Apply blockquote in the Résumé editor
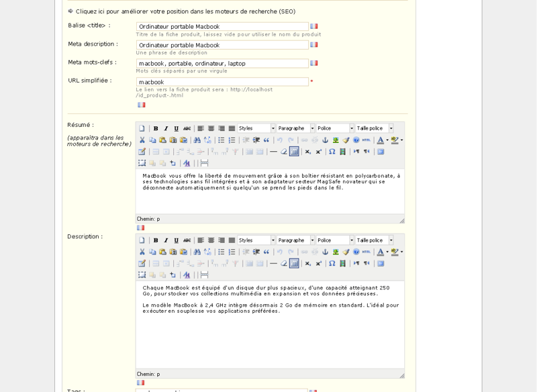Viewport: 537px width, 392px height. (x=266, y=140)
